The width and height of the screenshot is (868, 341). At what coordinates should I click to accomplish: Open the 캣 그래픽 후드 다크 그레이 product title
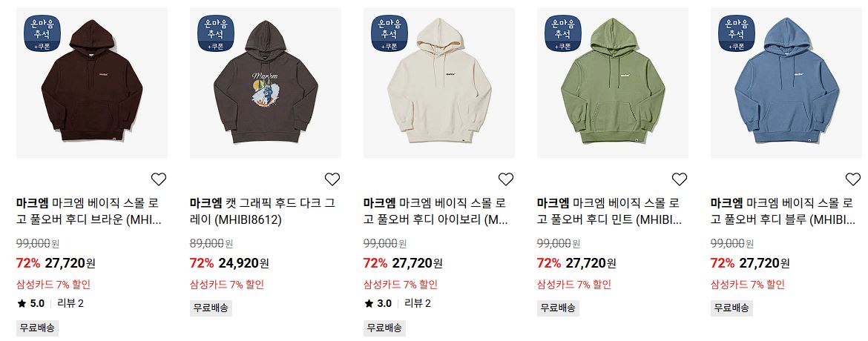[x=263, y=211]
